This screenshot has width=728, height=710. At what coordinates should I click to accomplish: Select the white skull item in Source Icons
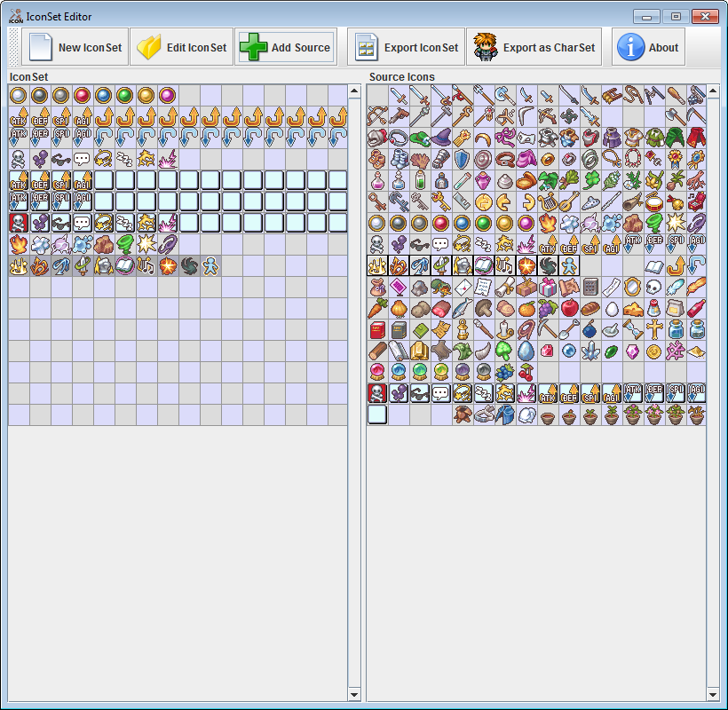pyautogui.click(x=654, y=287)
